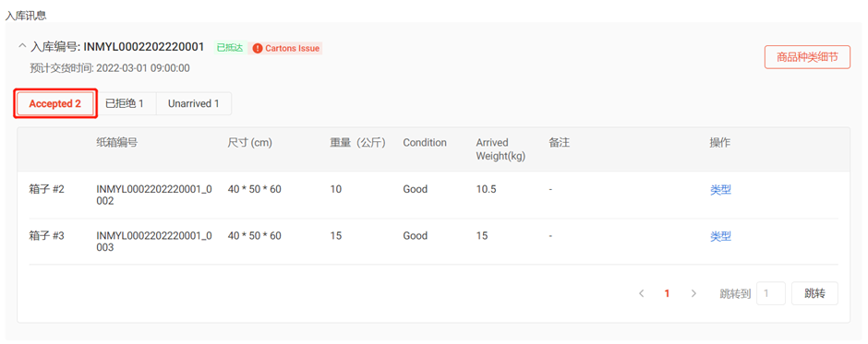Click carton number INMYL0002202220001_0002 cell
Screen dimensions: 868x344
[x=154, y=196]
